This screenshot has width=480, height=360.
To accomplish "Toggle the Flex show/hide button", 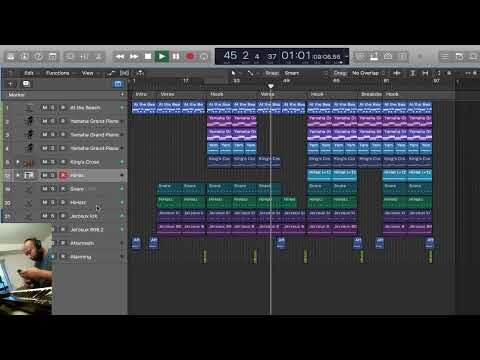I will [124, 73].
